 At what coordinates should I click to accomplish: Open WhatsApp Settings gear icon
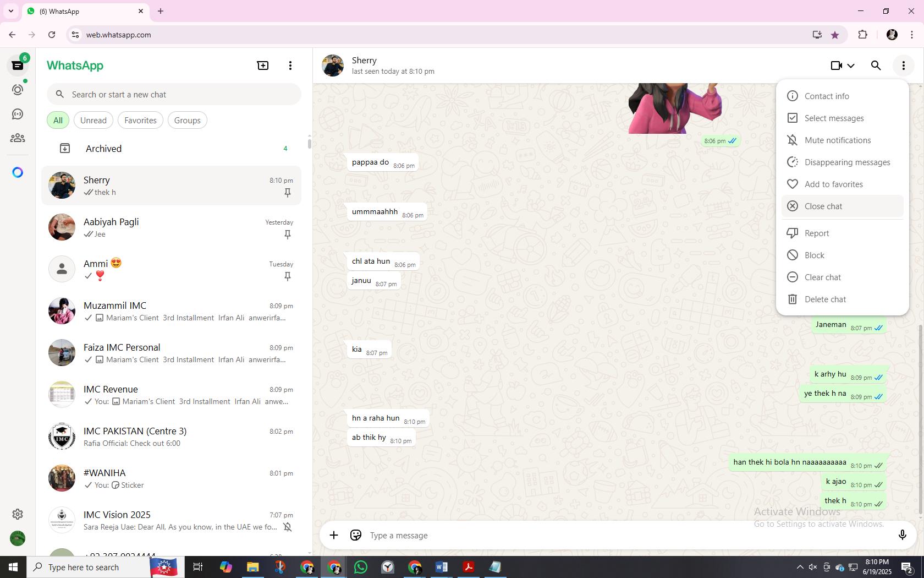tap(18, 514)
